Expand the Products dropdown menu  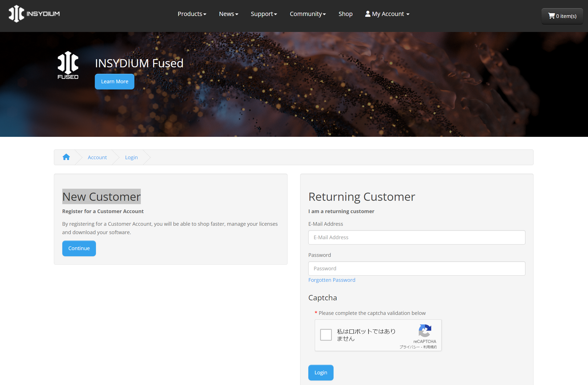tap(192, 14)
